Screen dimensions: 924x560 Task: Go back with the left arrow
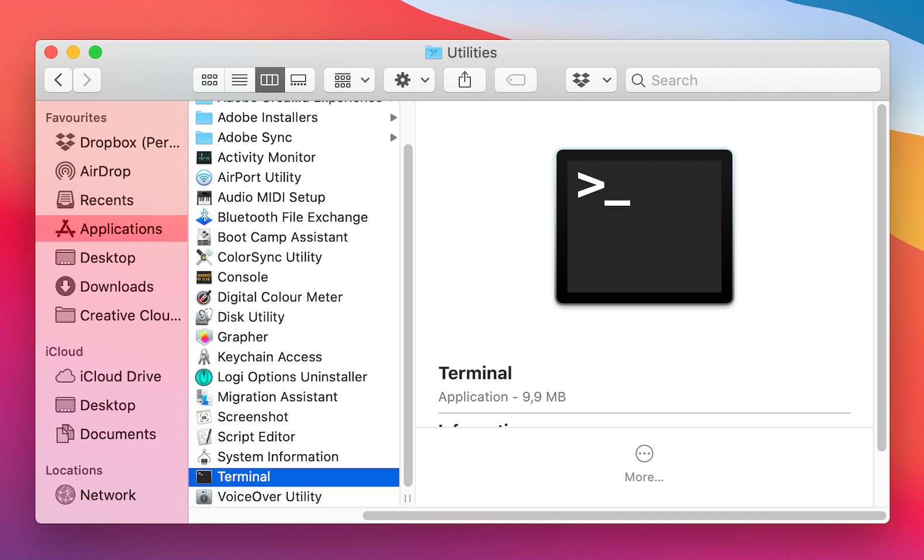[58, 80]
